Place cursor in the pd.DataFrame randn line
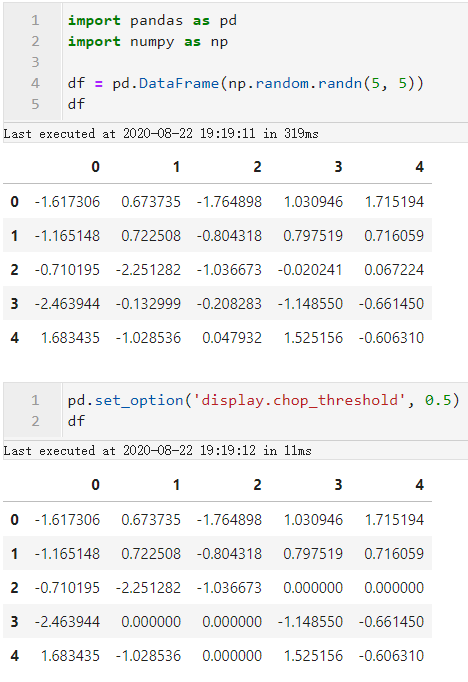 [245, 83]
